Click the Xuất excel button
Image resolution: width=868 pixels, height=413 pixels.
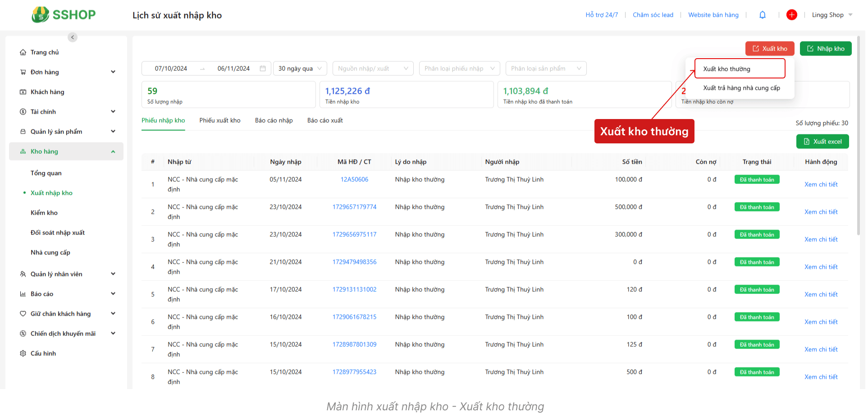pos(822,142)
